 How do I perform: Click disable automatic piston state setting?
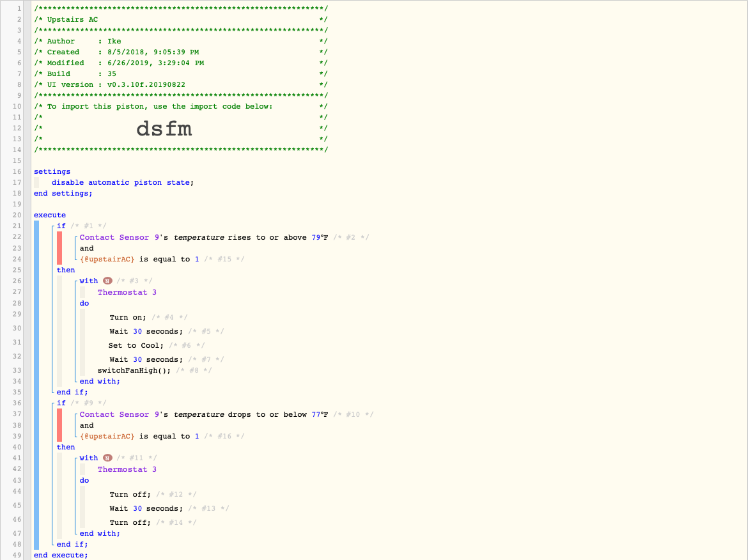pyautogui.click(x=123, y=182)
